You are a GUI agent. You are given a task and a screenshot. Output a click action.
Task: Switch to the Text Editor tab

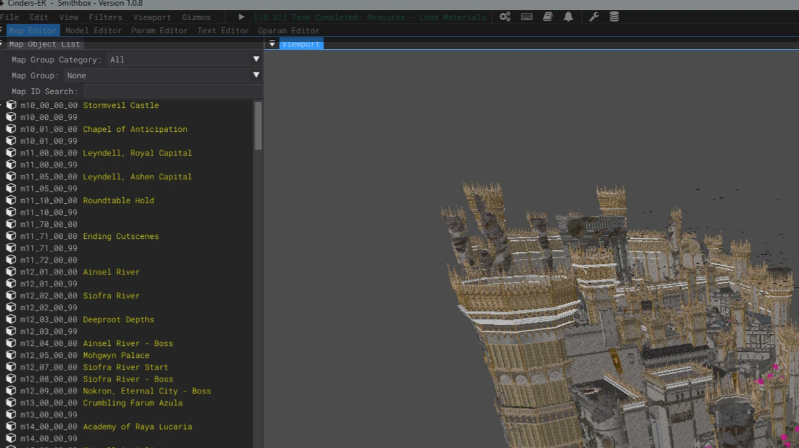pyautogui.click(x=222, y=31)
